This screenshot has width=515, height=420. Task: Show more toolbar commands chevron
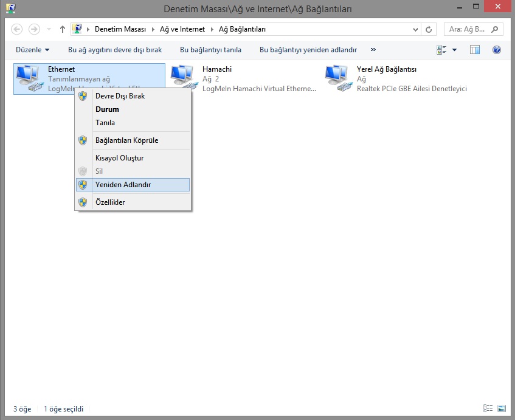373,50
